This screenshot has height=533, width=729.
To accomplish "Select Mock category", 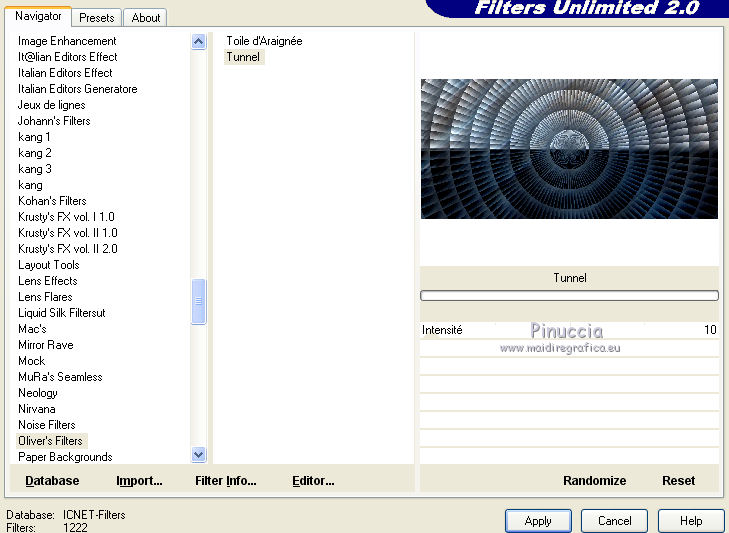I will click(32, 361).
